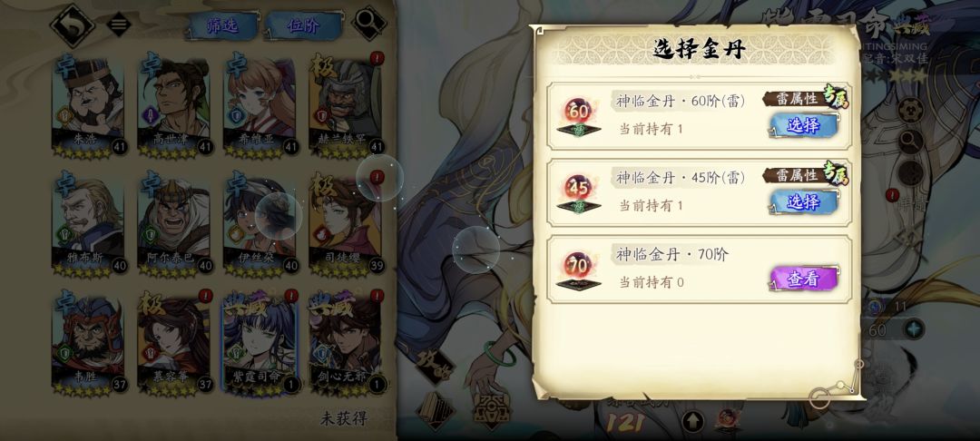Click the back arrow diamond icon
The image size is (980, 441).
tap(72, 25)
